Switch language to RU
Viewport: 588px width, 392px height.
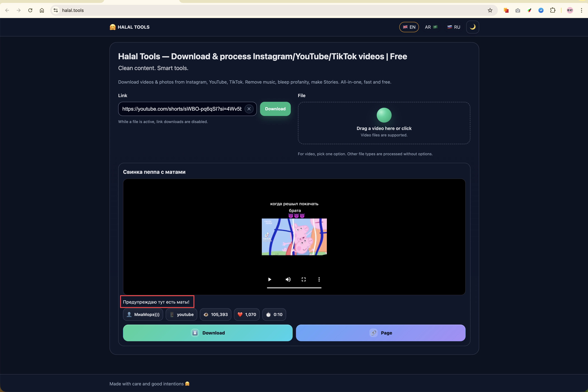[x=454, y=27]
